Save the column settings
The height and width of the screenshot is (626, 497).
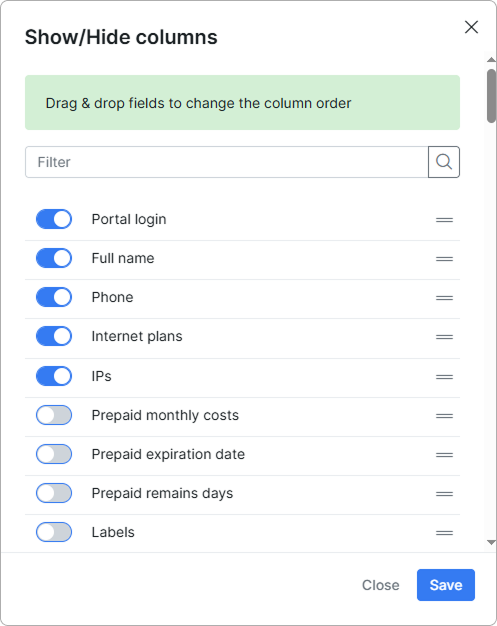446,585
